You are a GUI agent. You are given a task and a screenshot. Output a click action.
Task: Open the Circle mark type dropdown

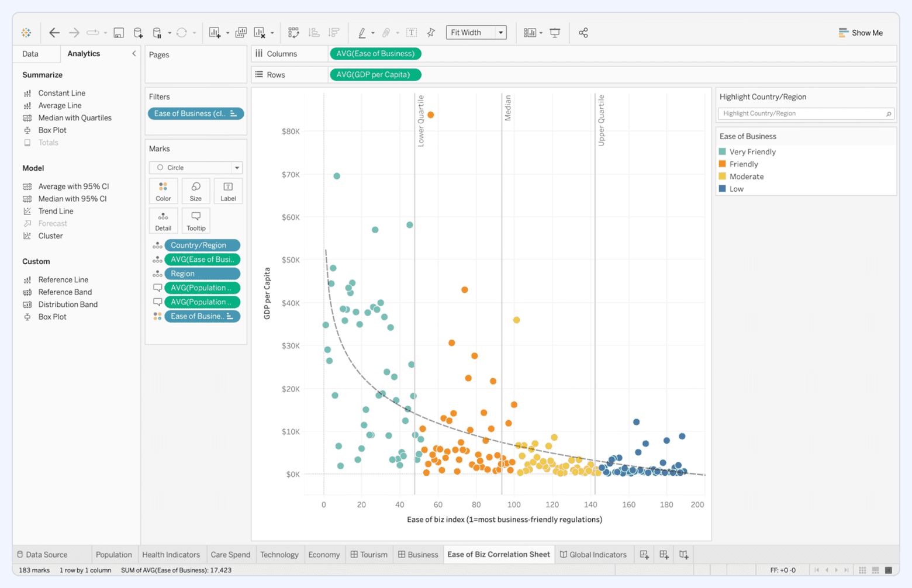click(237, 168)
